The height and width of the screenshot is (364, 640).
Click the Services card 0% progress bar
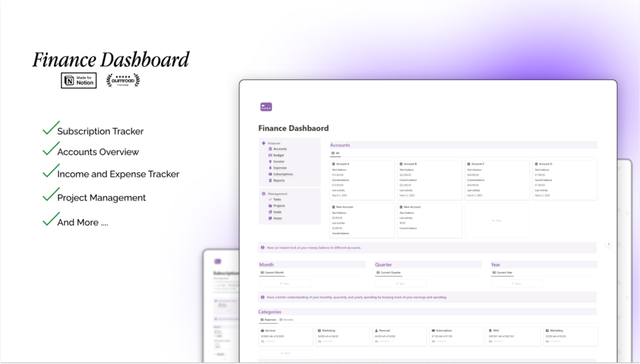coord(271,342)
